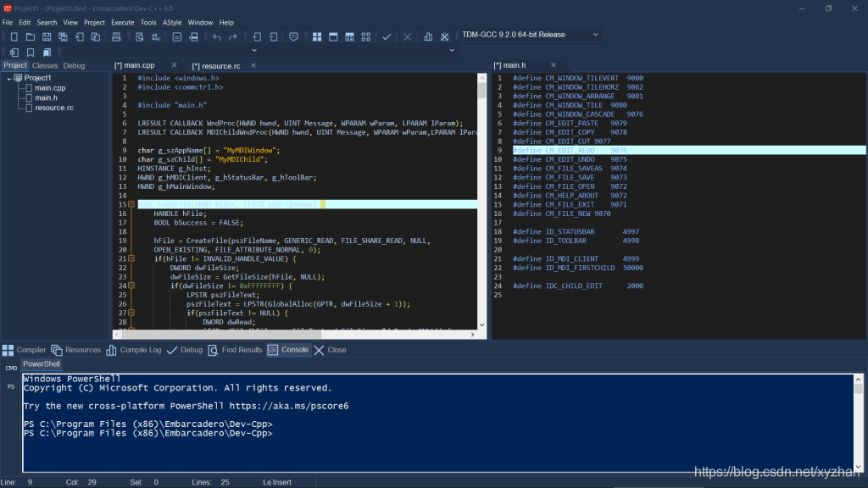
Task: Click the Undo arrow icon
Action: pyautogui.click(x=216, y=37)
